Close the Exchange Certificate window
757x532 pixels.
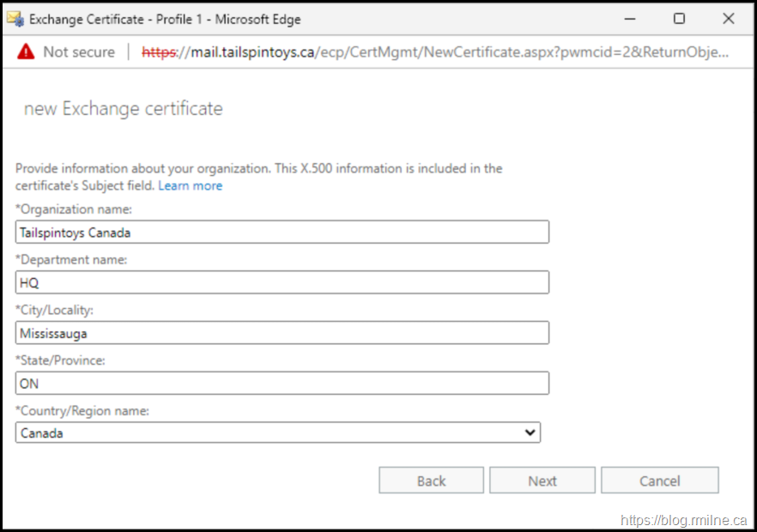pyautogui.click(x=729, y=18)
